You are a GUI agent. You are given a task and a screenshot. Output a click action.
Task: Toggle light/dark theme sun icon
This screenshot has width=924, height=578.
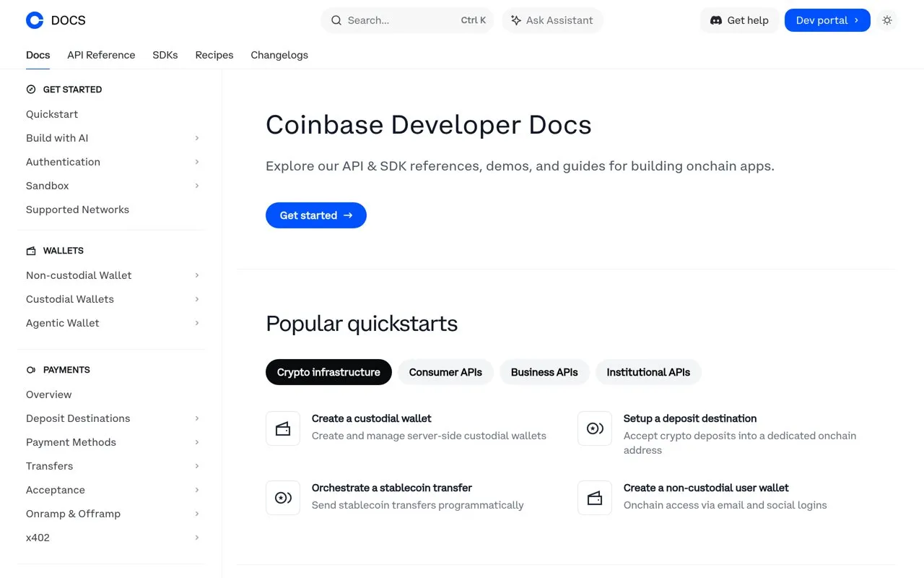(x=887, y=20)
